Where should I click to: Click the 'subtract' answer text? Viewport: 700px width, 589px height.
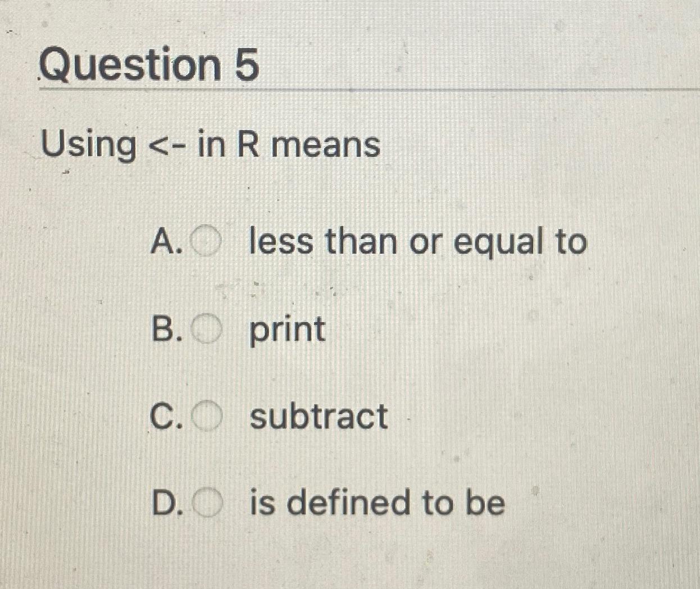pos(318,417)
